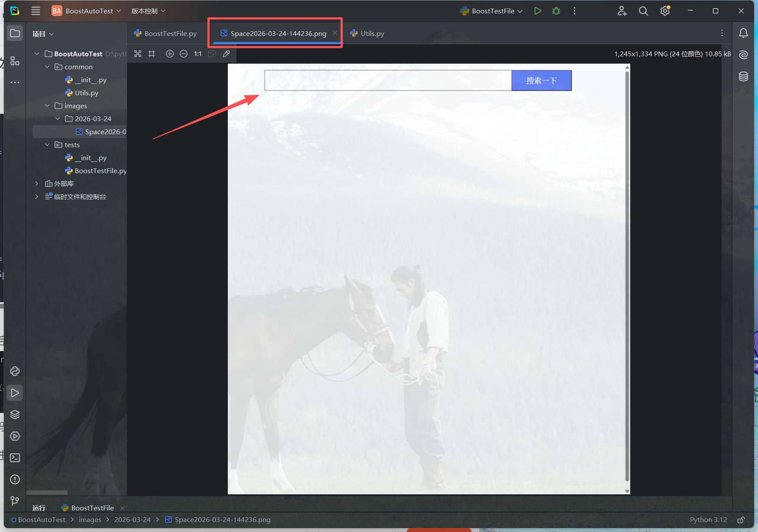758x532 pixels.
Task: Click BoostAutoTest breadcrumb in status bar
Action: click(39, 520)
